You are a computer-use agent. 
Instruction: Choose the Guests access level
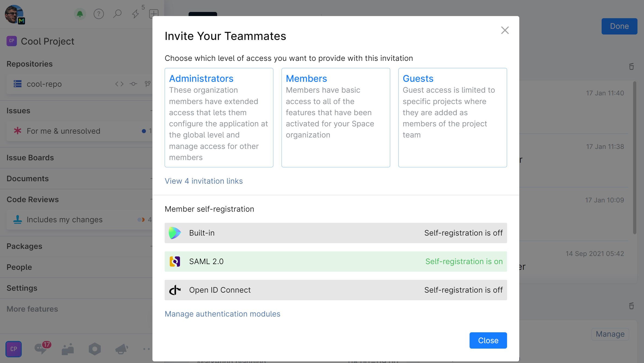[452, 118]
